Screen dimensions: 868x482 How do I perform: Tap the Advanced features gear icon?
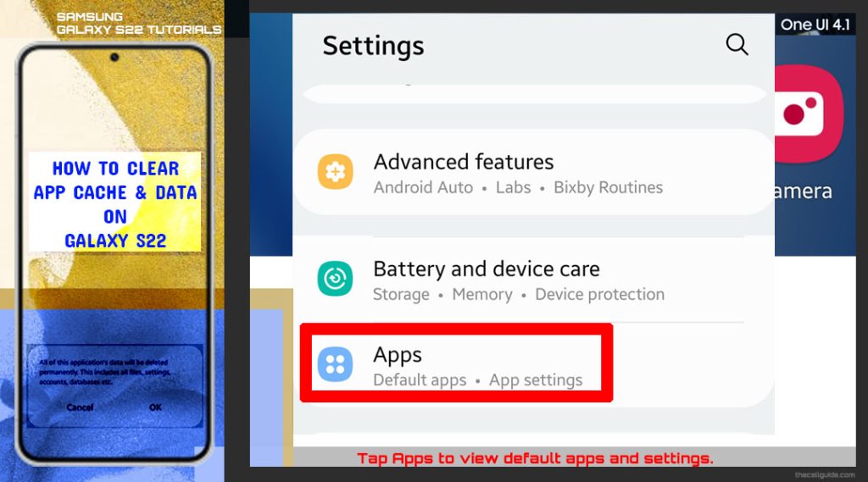(x=335, y=172)
